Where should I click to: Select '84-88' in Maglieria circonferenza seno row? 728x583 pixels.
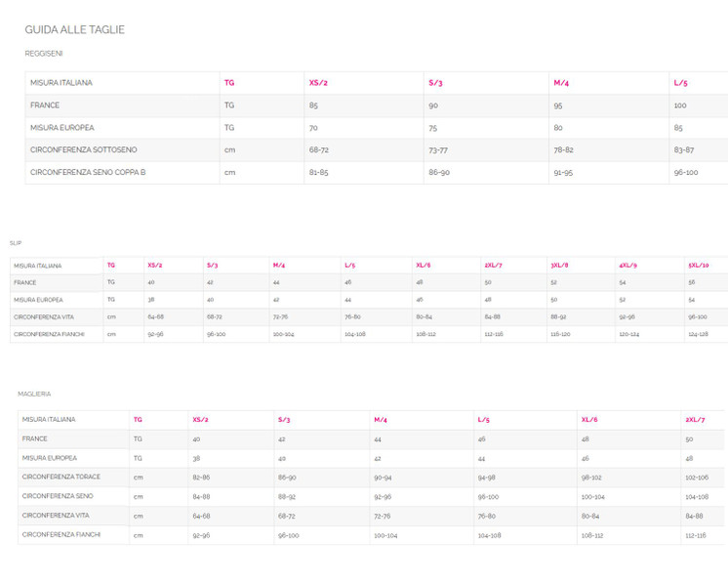coord(201,497)
